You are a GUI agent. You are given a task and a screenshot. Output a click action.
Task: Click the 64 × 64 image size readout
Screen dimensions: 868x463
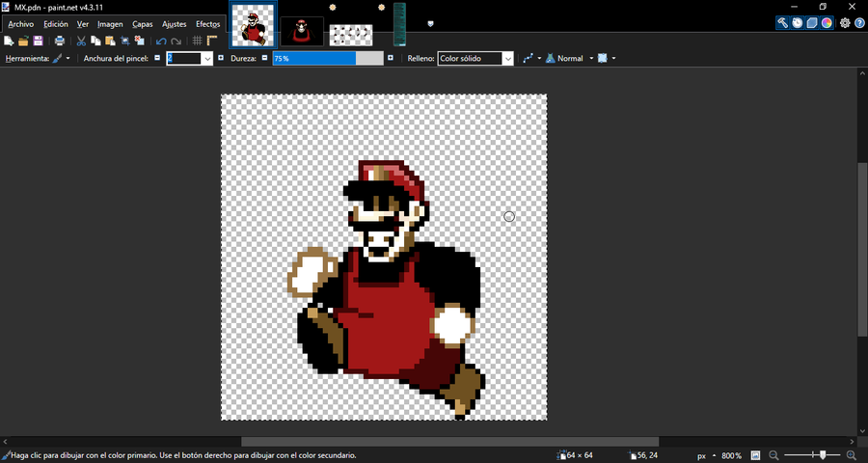point(576,456)
